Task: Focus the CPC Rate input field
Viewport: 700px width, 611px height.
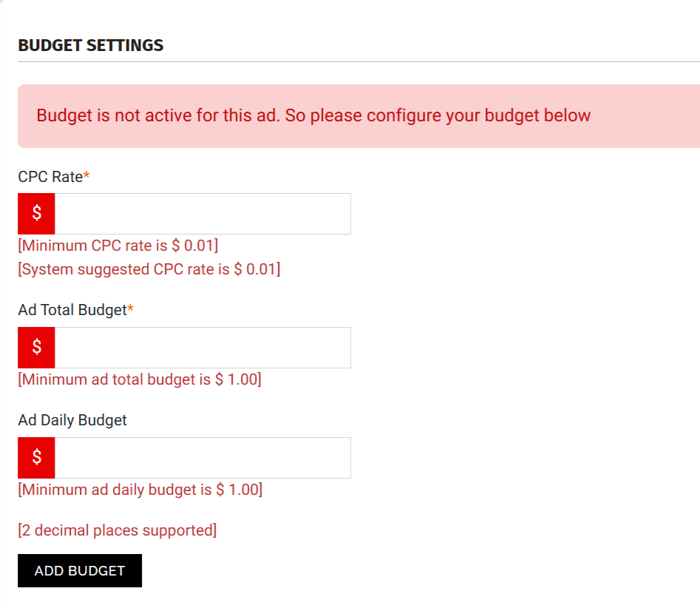Action: (x=203, y=214)
